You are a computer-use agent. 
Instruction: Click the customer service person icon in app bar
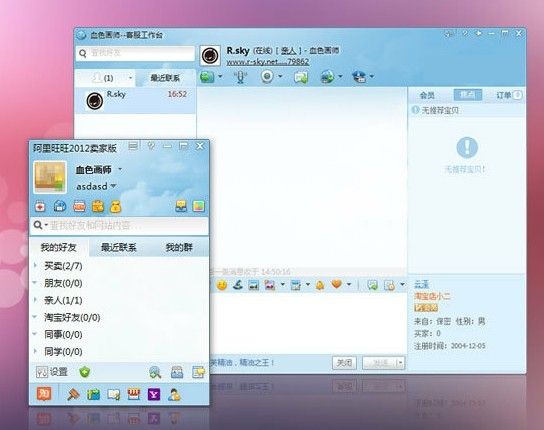tap(174, 395)
